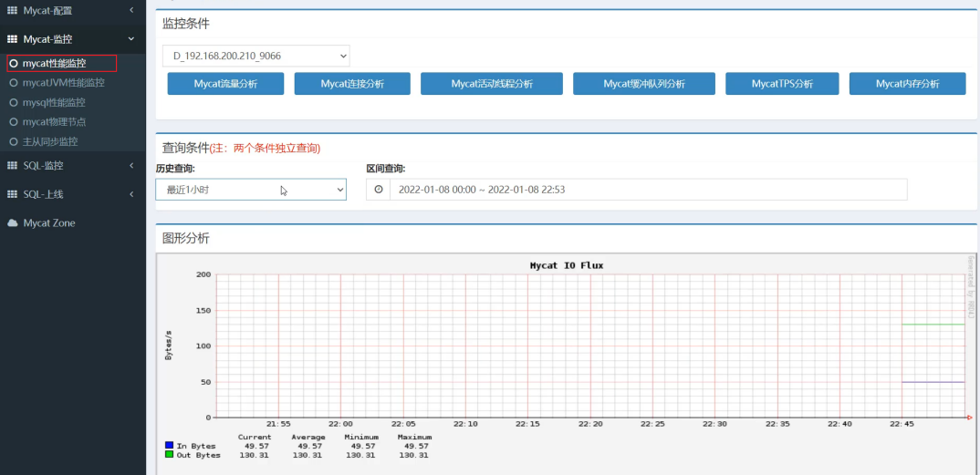Click the Mycat Zone cloud icon
Viewport: 980px width, 475px height.
pos(12,222)
